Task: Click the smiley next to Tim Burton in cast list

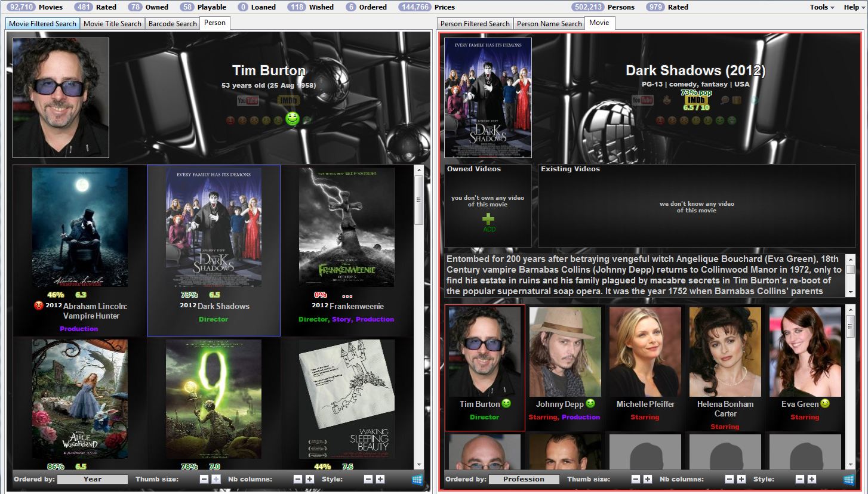Action: point(506,404)
